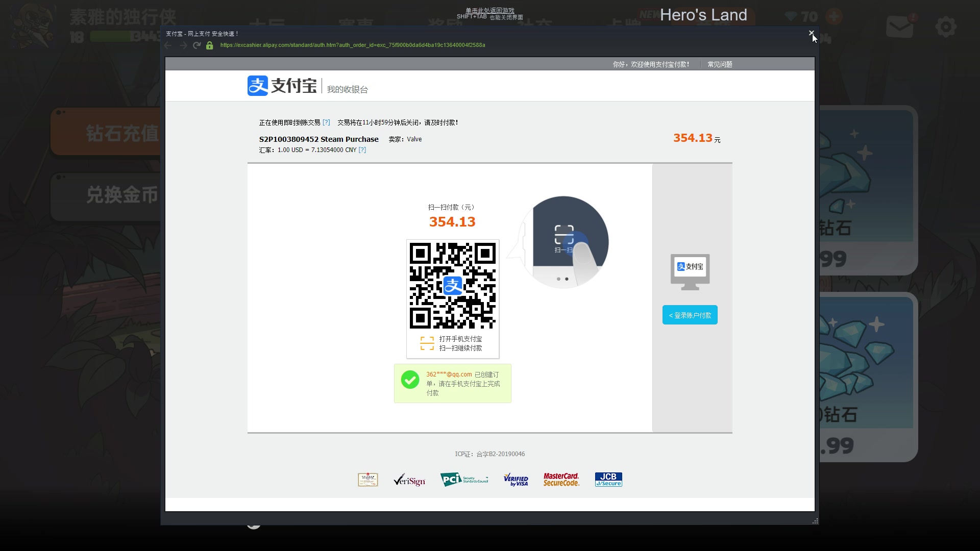This screenshot has width=980, height=551.
Task: Click the 单击此处返回游戏 link at top
Action: click(490, 11)
